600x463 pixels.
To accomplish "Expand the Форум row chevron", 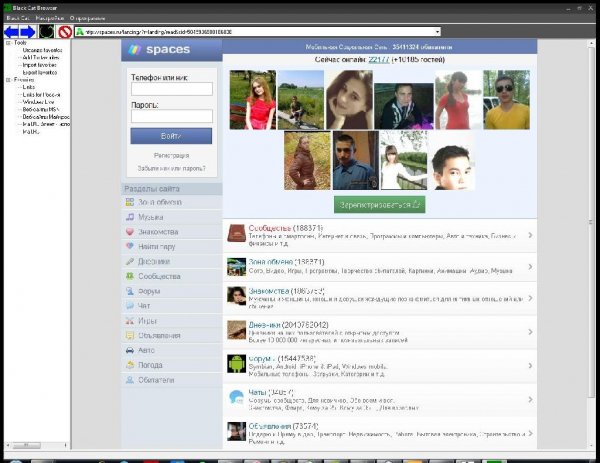I will (530, 365).
